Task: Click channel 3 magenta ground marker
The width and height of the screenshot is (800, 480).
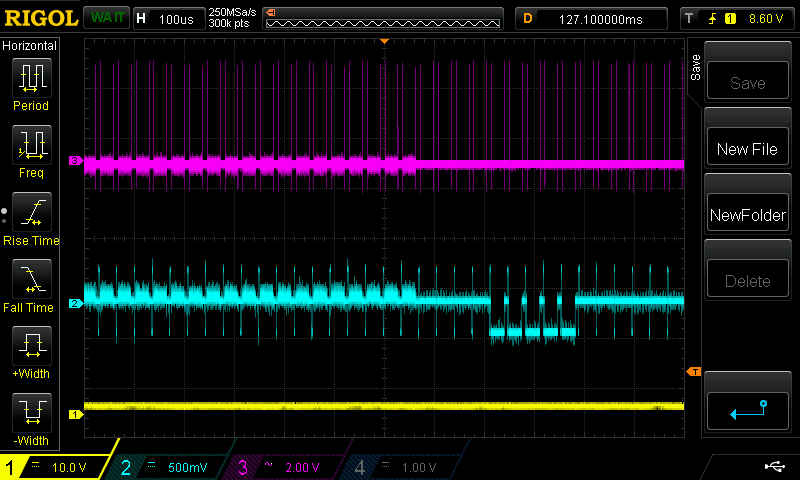Action: click(76, 161)
